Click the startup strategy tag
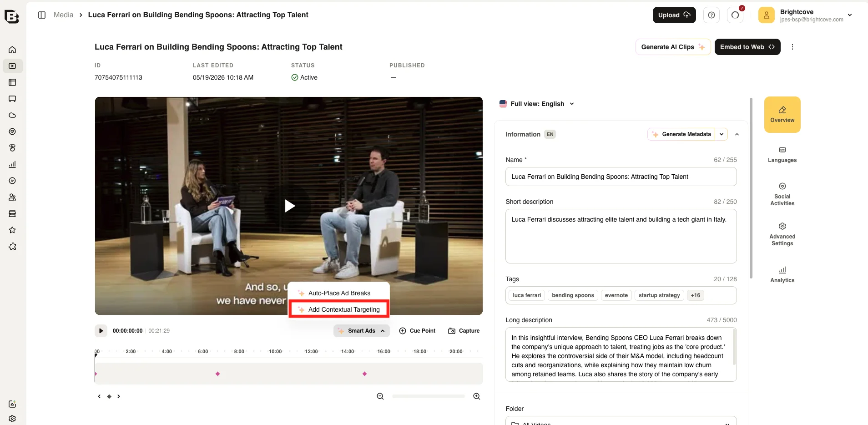This screenshot has height=425, width=868. pos(659,295)
